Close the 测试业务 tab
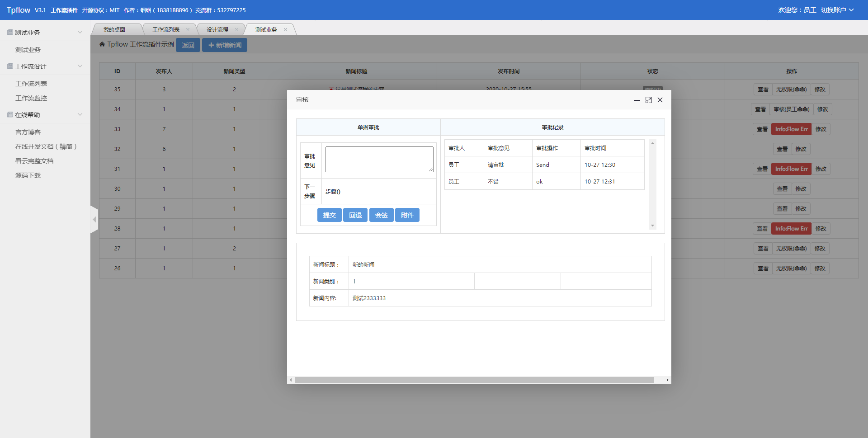This screenshot has width=868, height=438. [285, 30]
